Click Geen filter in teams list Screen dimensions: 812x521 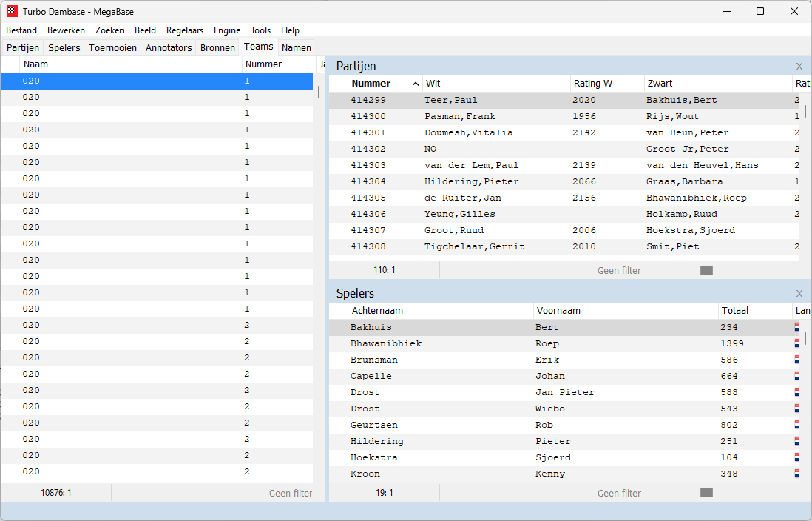click(x=291, y=494)
